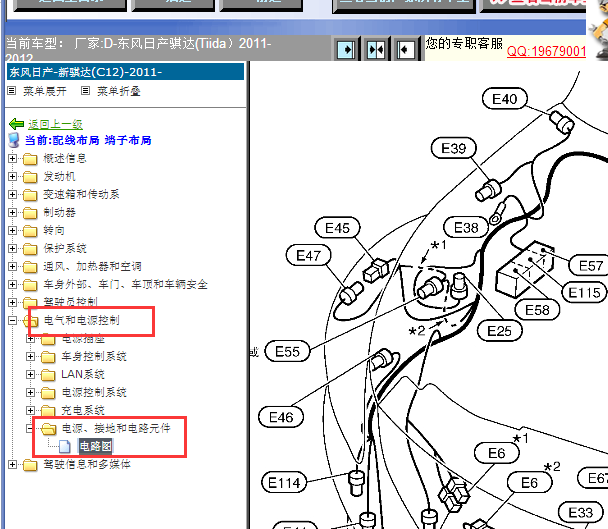This screenshot has width=608, height=529.
Task: Click the 发动机 folder icon
Action: coord(30,177)
